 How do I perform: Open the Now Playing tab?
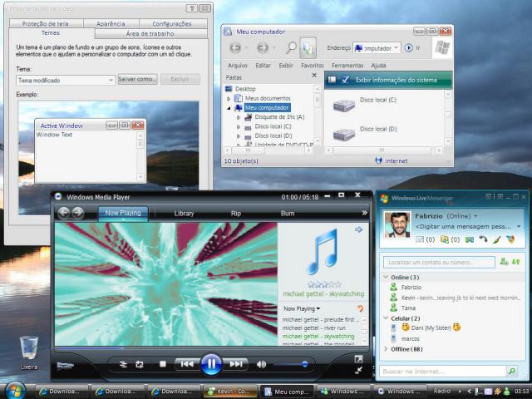click(x=123, y=213)
